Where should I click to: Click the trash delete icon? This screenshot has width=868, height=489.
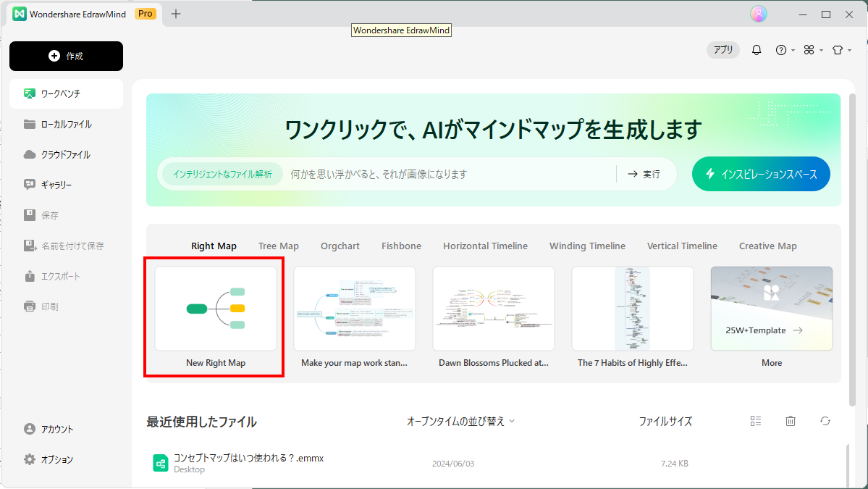point(791,421)
